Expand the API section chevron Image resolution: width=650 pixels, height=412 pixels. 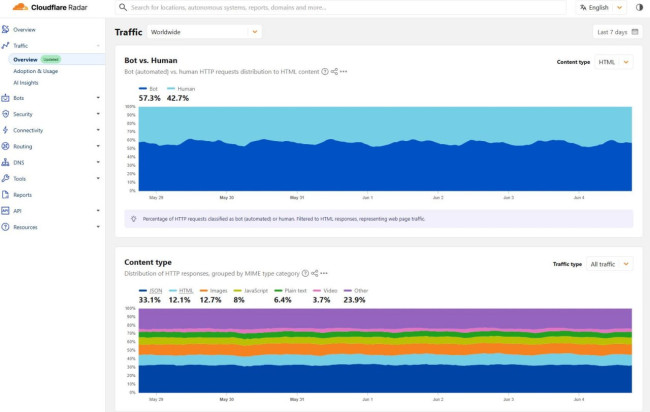coord(98,211)
